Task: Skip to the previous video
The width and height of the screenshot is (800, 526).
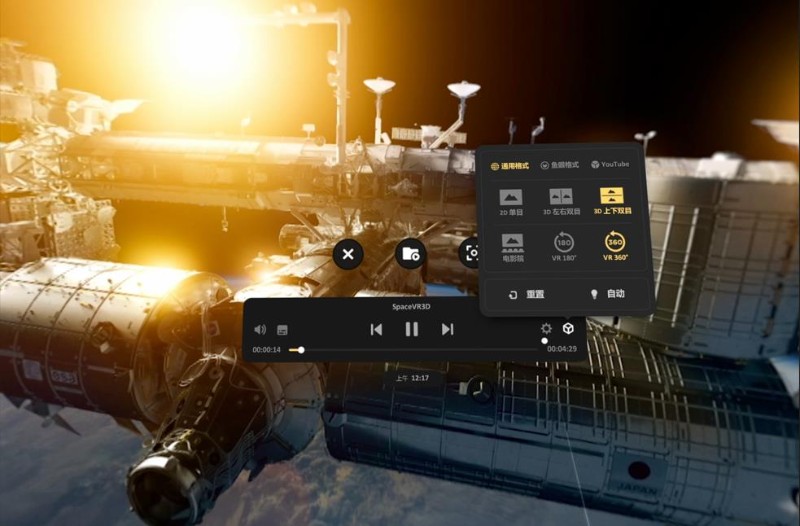Action: [377, 330]
